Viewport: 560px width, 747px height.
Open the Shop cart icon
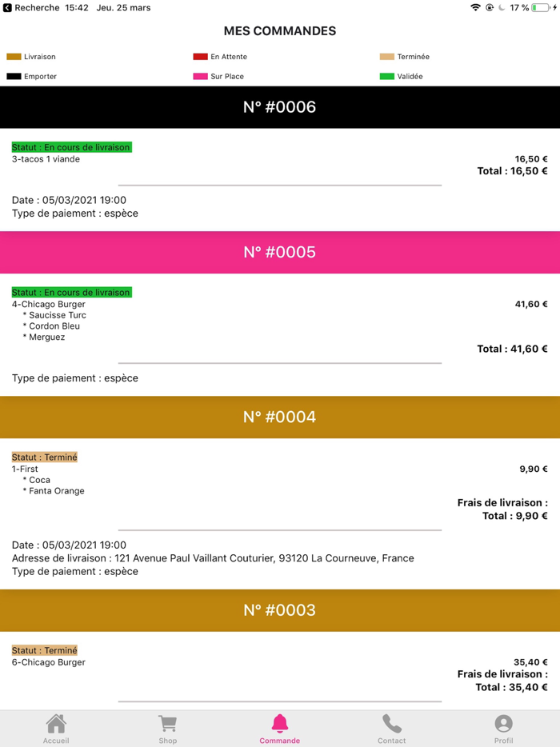pyautogui.click(x=167, y=724)
